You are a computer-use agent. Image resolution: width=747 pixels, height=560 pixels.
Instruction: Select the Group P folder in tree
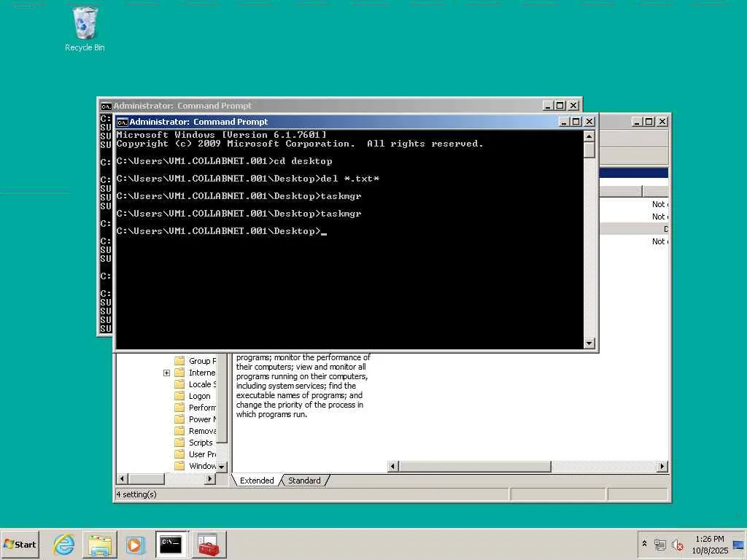tap(196, 361)
